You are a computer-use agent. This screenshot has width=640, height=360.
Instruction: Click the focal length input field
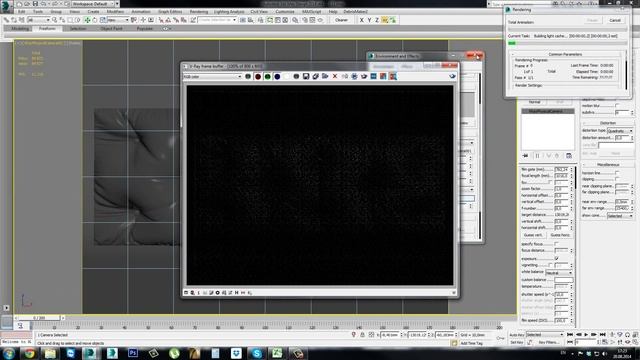coord(561,176)
